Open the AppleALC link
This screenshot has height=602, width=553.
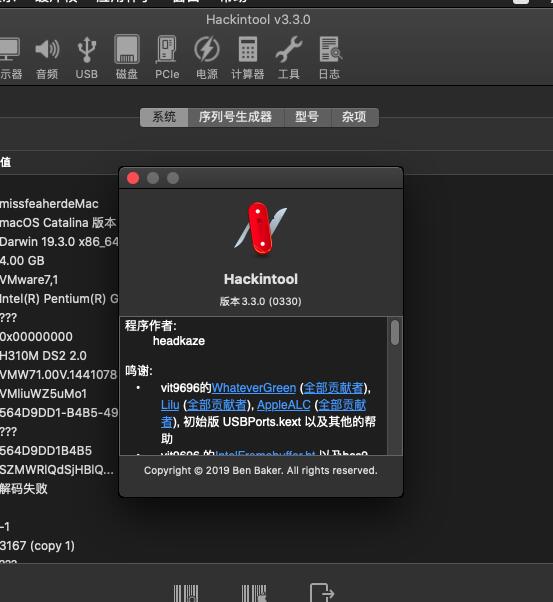284,405
